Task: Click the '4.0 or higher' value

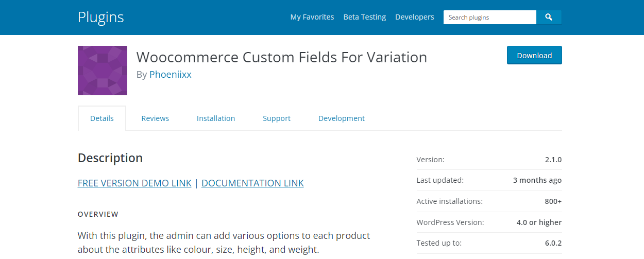Action: coord(539,222)
